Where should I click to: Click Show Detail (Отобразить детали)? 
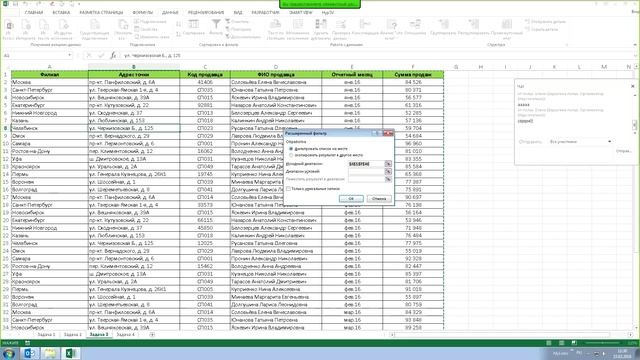coord(545,22)
